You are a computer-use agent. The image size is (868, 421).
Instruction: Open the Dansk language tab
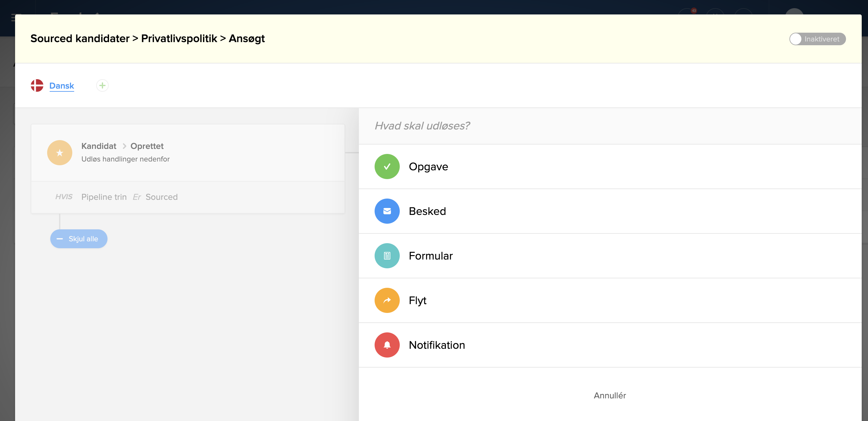[62, 85]
